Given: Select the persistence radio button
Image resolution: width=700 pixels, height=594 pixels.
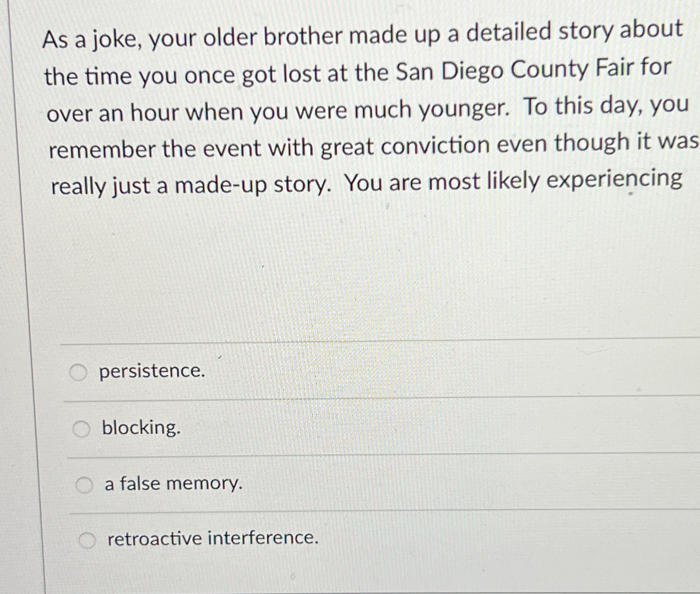Looking at the screenshot, I should tap(79, 371).
